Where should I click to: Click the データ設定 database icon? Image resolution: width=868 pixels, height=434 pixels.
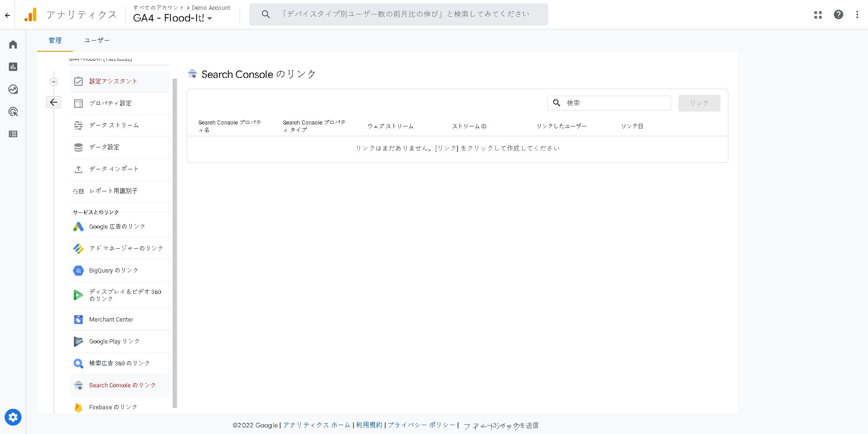pyautogui.click(x=78, y=147)
